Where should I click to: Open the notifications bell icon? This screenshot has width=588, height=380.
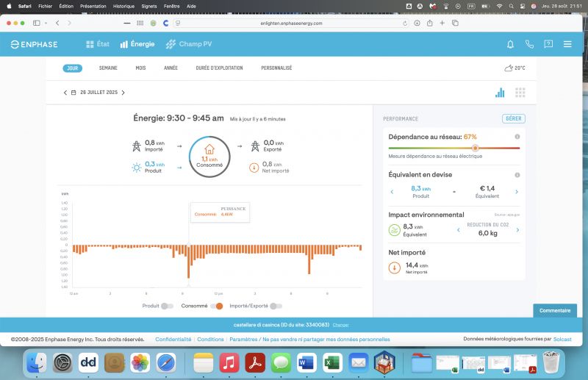pos(510,44)
